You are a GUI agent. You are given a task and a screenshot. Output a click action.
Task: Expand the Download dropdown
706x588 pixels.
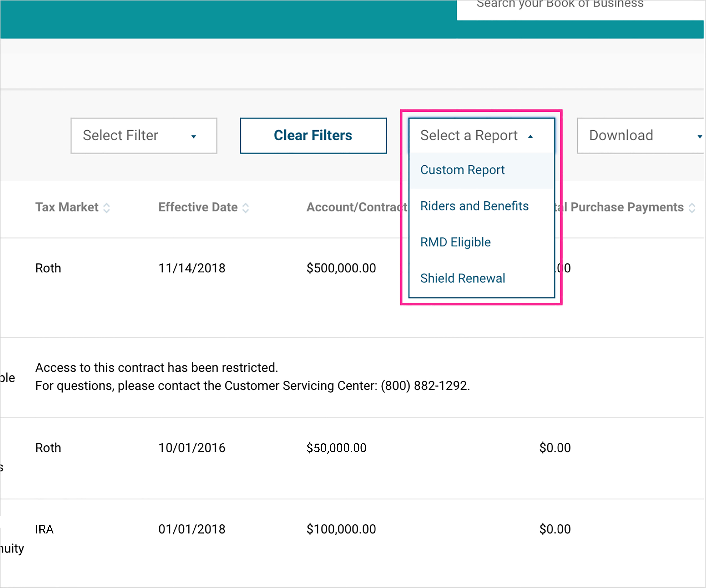(632, 136)
